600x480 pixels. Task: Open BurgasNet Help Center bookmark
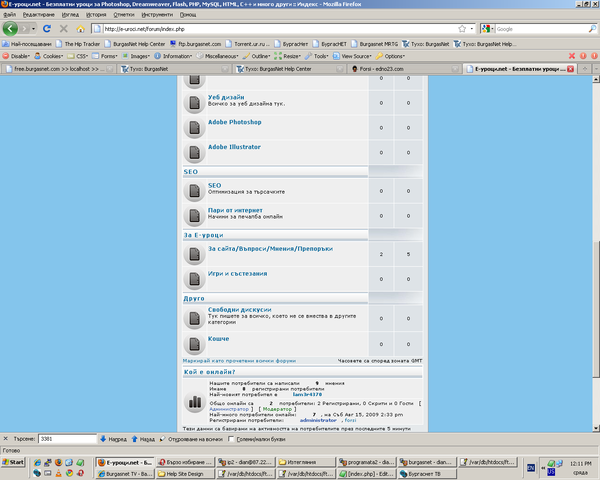[135, 44]
